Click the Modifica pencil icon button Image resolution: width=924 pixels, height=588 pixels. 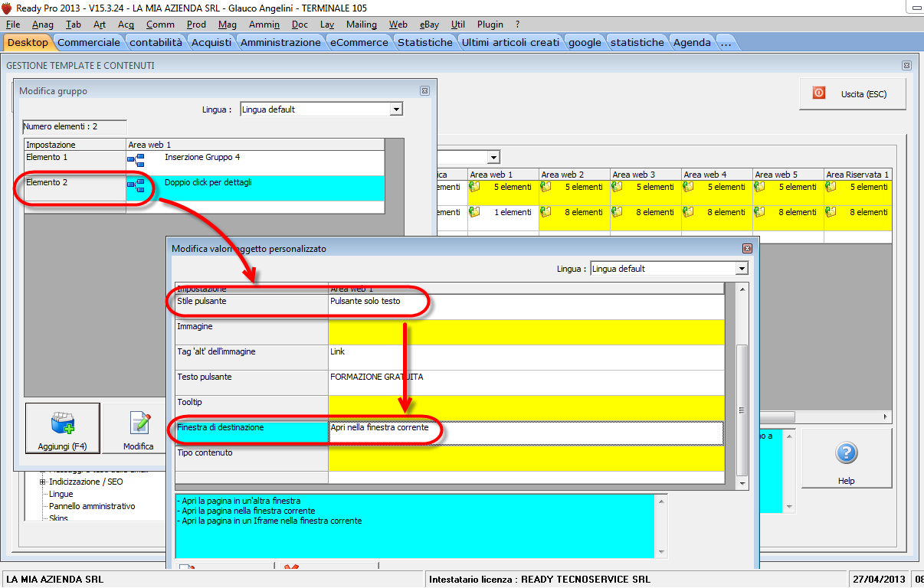tap(139, 423)
